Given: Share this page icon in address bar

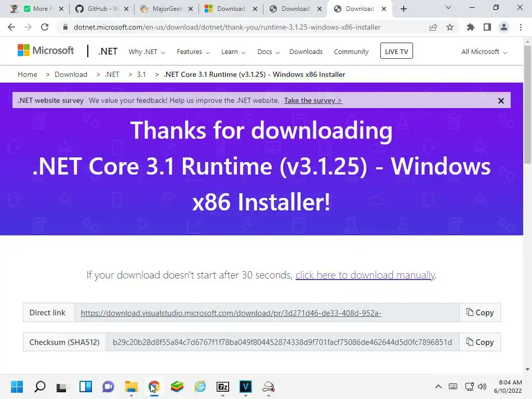Looking at the screenshot, I should 433,27.
